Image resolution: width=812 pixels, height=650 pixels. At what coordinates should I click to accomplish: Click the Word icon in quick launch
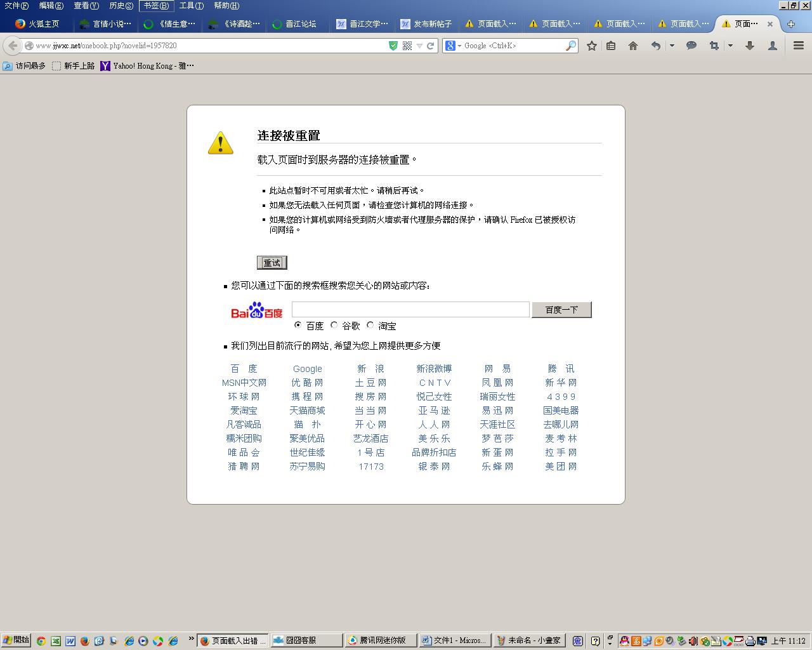(70, 641)
